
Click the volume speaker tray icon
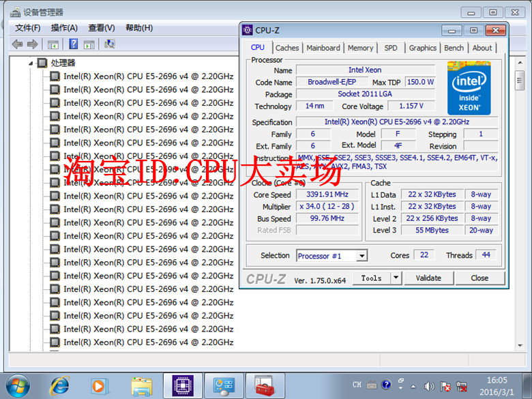pyautogui.click(x=429, y=386)
